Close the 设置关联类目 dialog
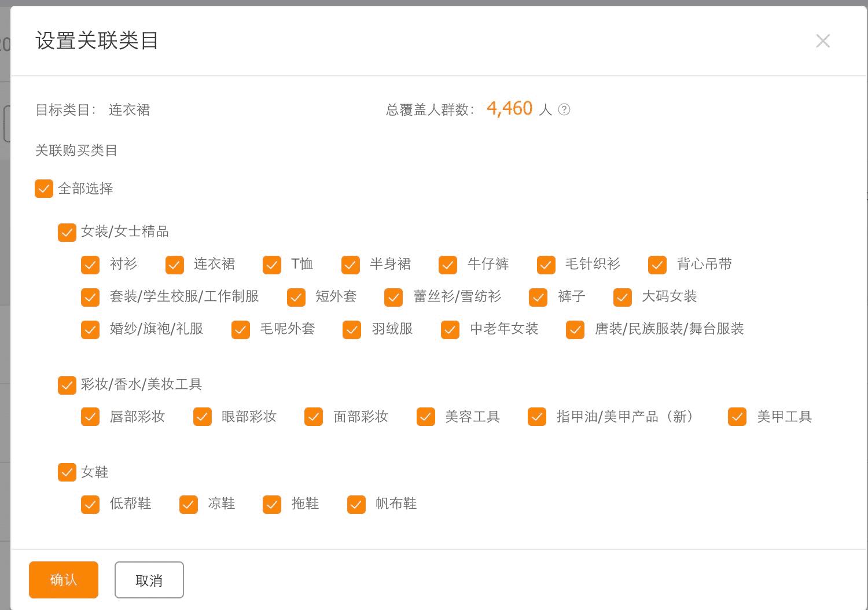The height and width of the screenshot is (610, 868). point(823,41)
